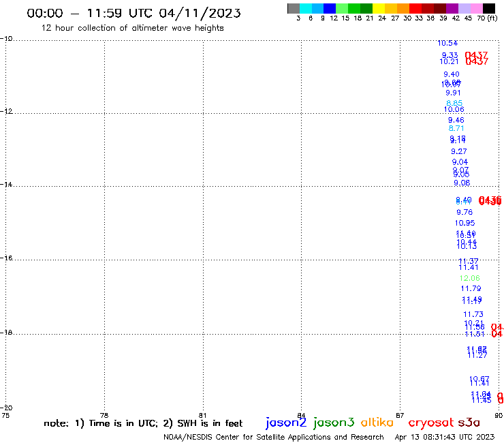Click the 9.04 wave height value
The image size is (504, 443).
click(x=460, y=162)
